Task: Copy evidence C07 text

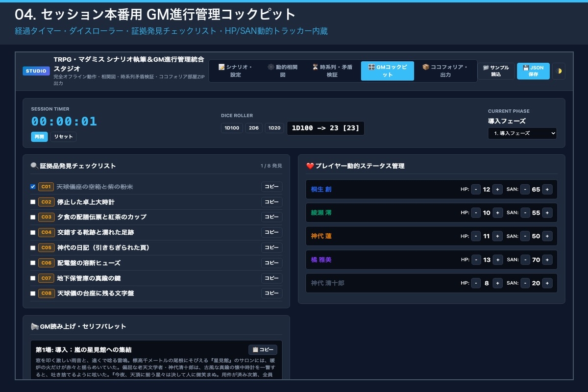Action: coord(271,278)
